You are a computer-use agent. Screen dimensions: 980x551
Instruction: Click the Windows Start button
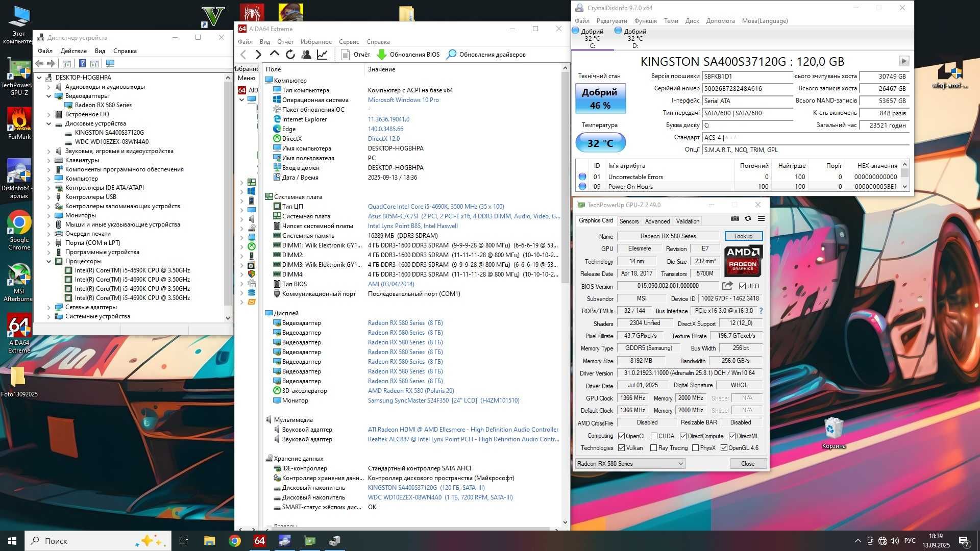point(12,541)
